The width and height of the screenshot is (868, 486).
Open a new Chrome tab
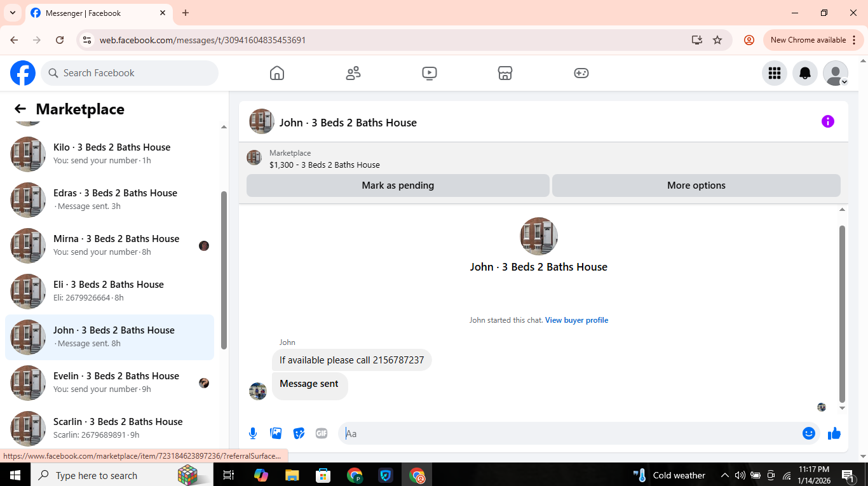click(186, 13)
